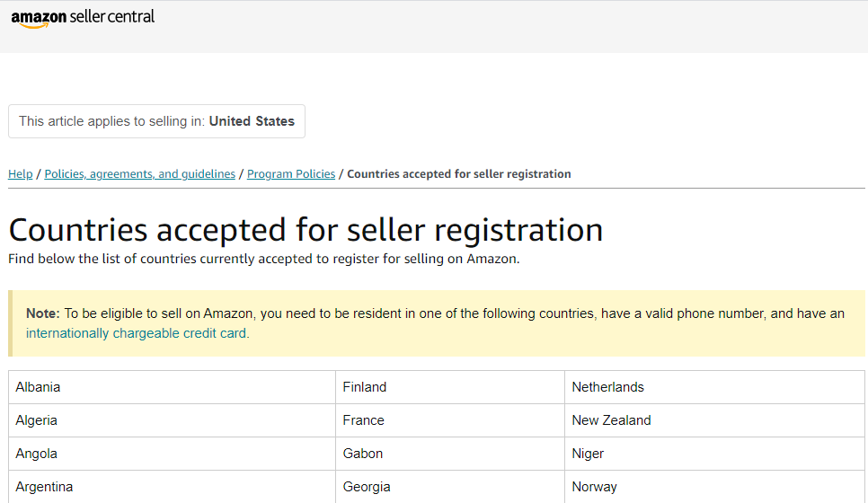868x503 pixels.
Task: Select the Albania table cell
Action: pos(173,387)
